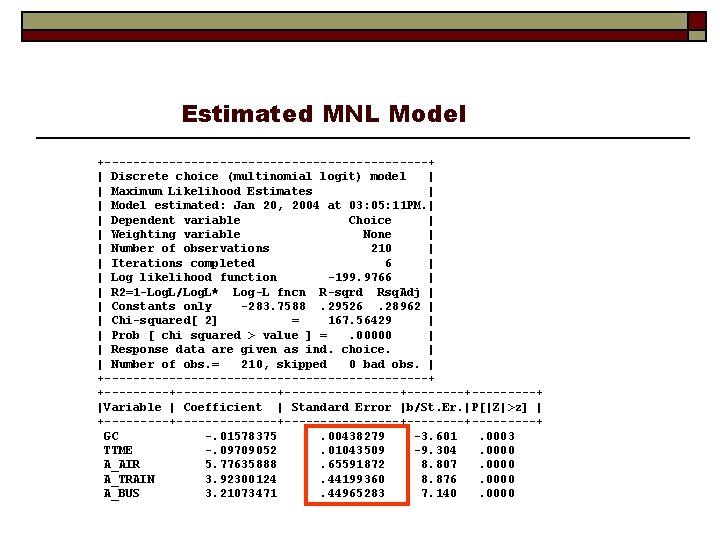The width and height of the screenshot is (720, 540).
Task: Click the weighting variable value "None"
Action: (x=377, y=234)
